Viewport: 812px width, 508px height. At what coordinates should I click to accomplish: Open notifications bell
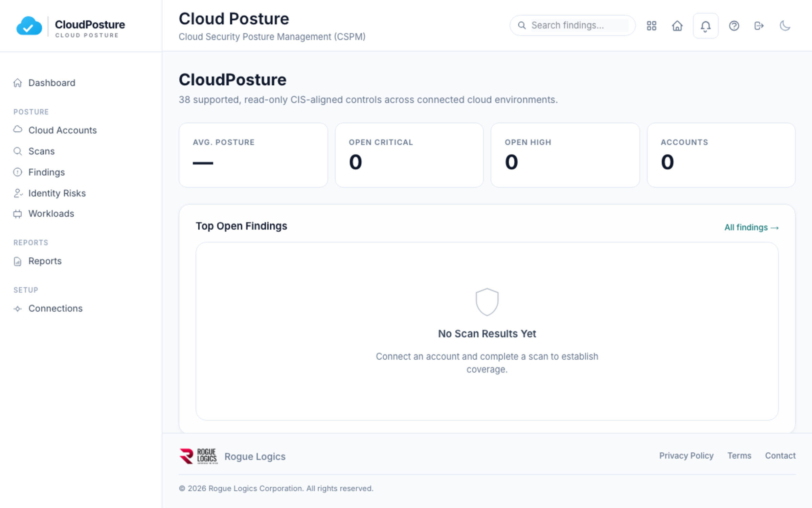pos(705,26)
